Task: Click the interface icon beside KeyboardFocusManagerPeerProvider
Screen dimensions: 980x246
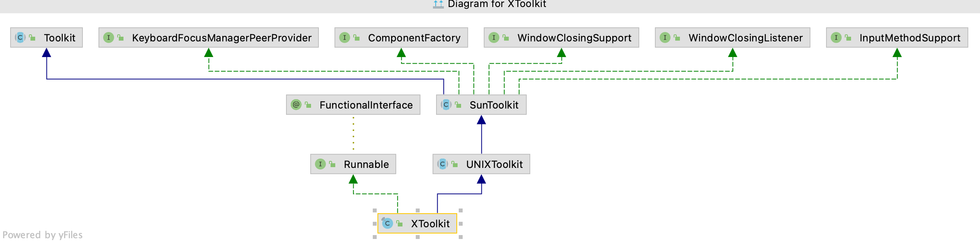Action: pyautogui.click(x=108, y=38)
